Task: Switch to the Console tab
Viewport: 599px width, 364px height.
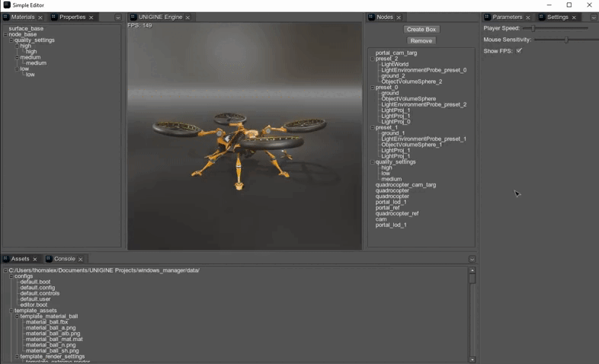Action: point(64,259)
